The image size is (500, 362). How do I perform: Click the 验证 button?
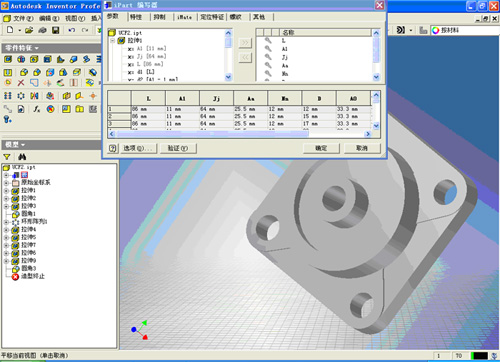click(x=178, y=148)
